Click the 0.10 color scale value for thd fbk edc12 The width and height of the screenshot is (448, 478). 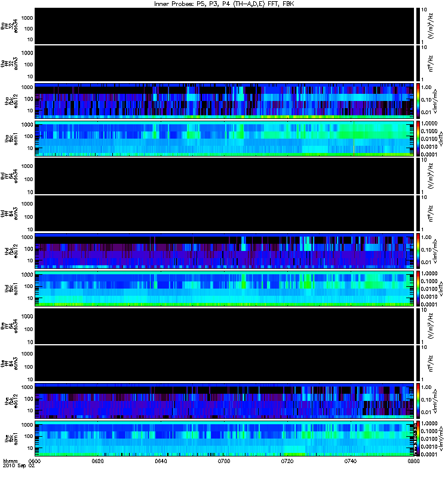pos(426,250)
